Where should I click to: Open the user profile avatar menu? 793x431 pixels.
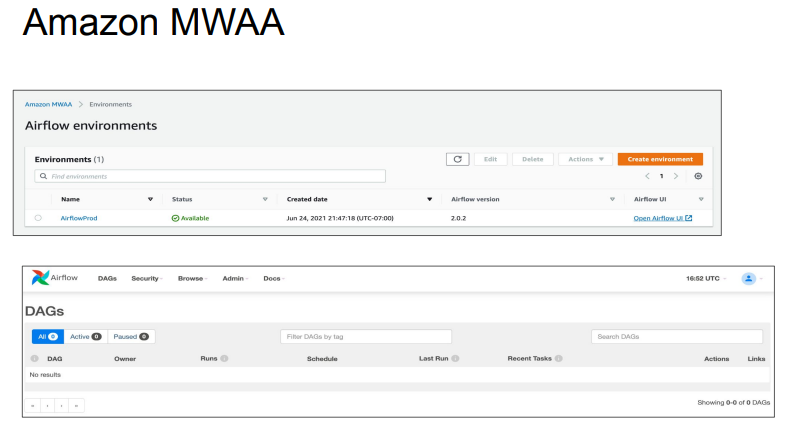point(748,278)
